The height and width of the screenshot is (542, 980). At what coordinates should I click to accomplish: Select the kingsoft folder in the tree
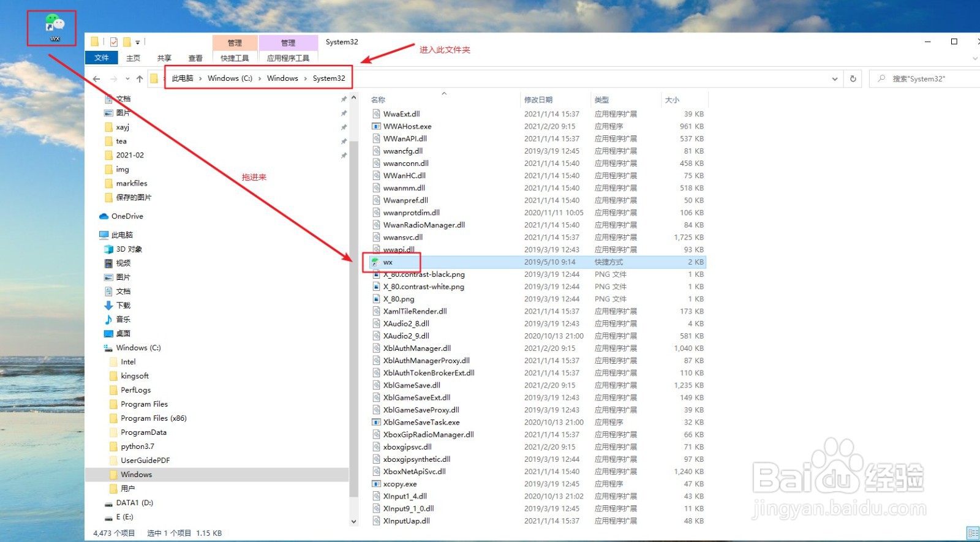(x=135, y=376)
